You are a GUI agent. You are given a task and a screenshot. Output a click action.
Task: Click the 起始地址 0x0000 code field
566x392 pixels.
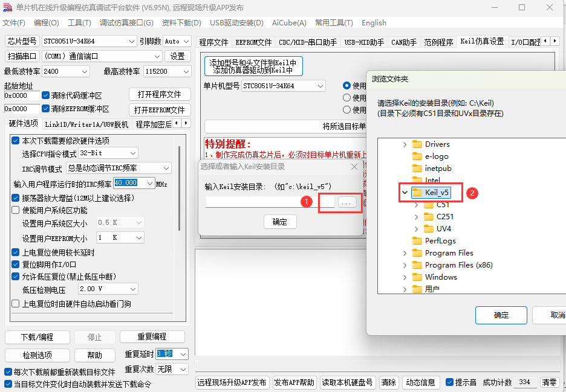click(22, 95)
